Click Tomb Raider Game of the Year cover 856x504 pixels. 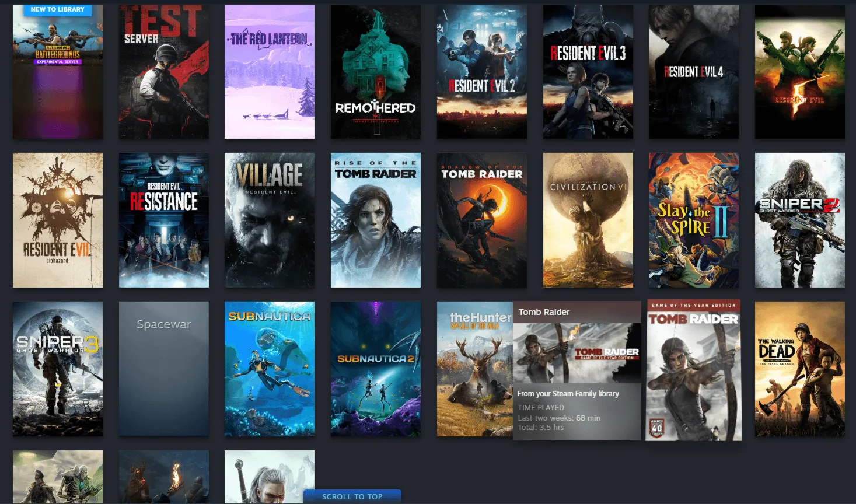tap(694, 370)
